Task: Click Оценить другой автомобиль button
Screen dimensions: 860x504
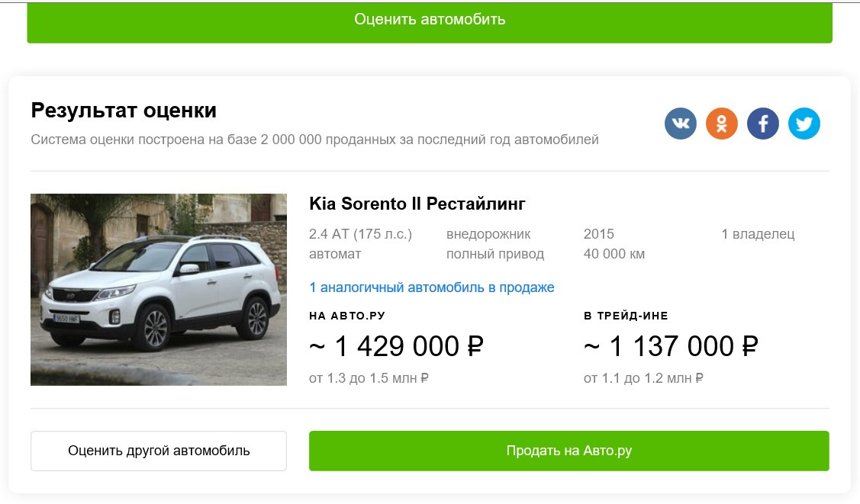Action: (159, 451)
